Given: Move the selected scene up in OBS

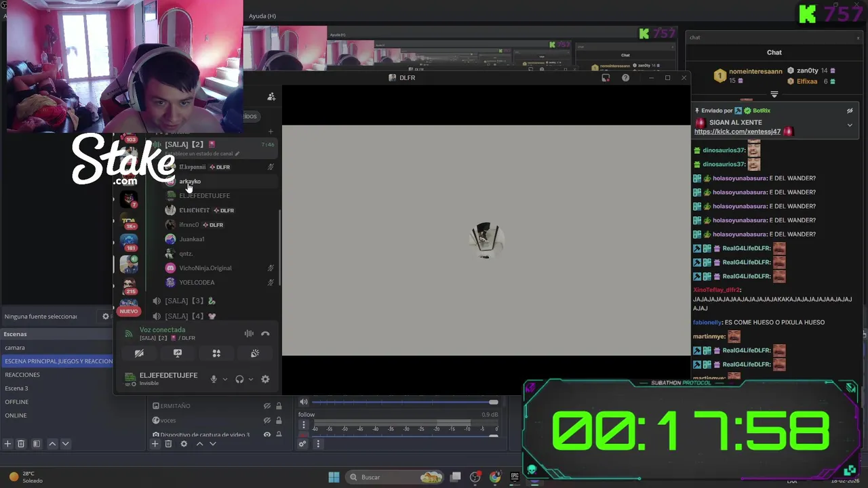Looking at the screenshot, I should click(52, 444).
